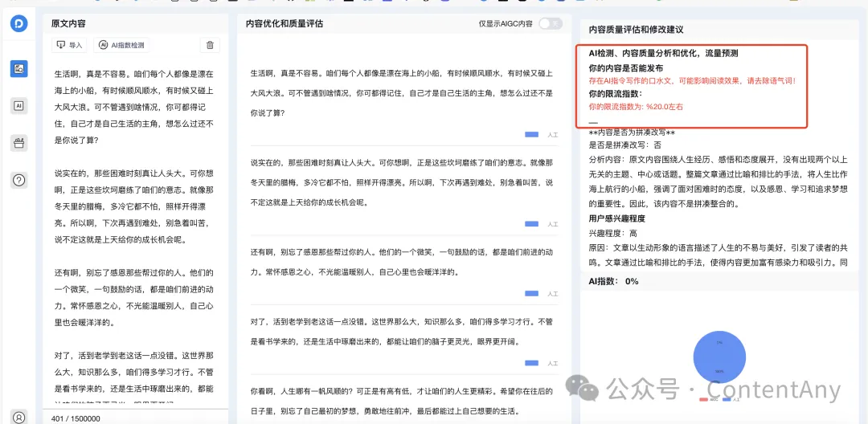Click the blue app logo in the sidebar
The width and height of the screenshot is (868, 424).
coord(18,24)
